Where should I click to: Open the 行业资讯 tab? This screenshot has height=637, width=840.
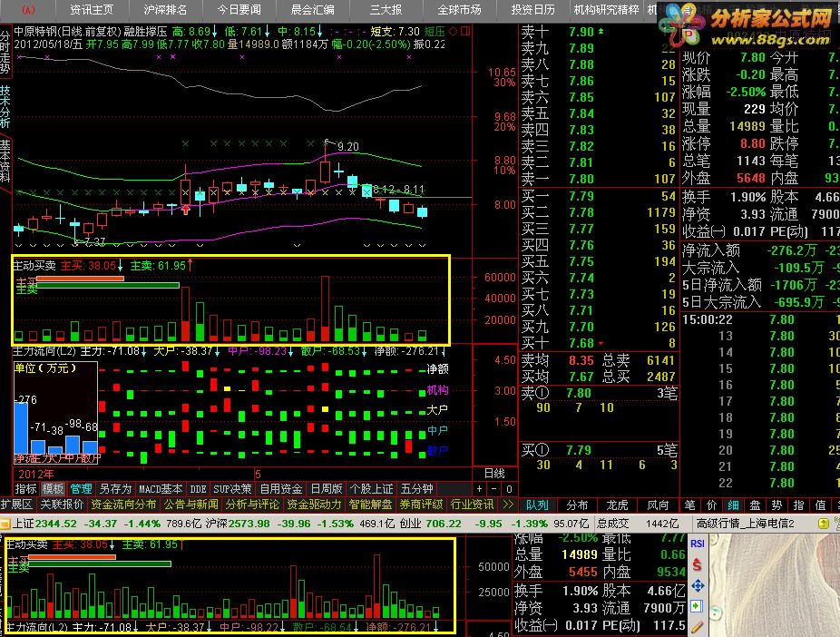coord(472,505)
